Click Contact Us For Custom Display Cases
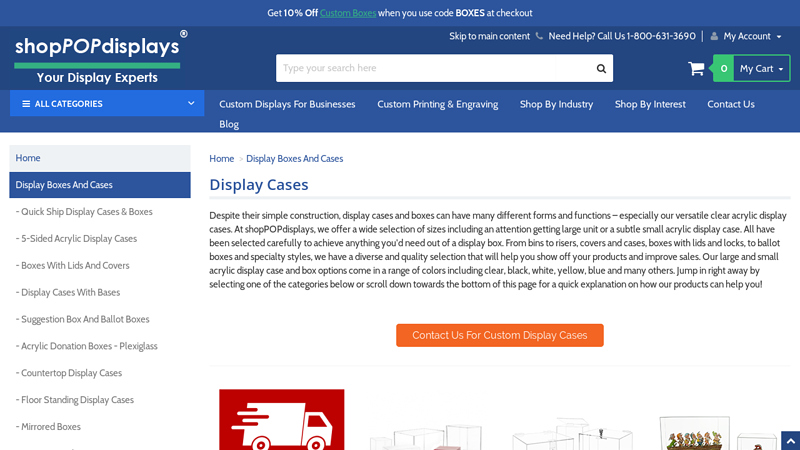Viewport: 800px width, 450px height. pos(499,335)
